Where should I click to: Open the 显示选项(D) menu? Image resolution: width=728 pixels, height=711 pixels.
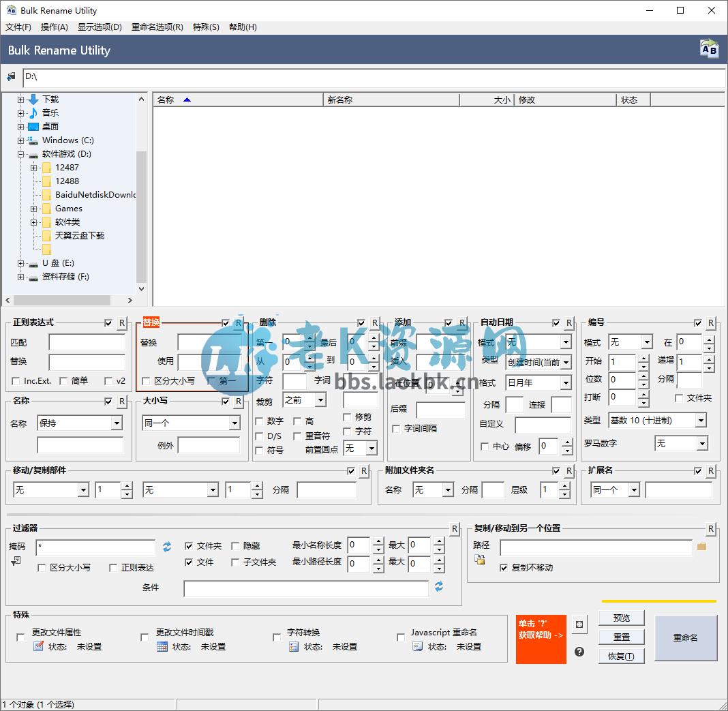pyautogui.click(x=100, y=27)
